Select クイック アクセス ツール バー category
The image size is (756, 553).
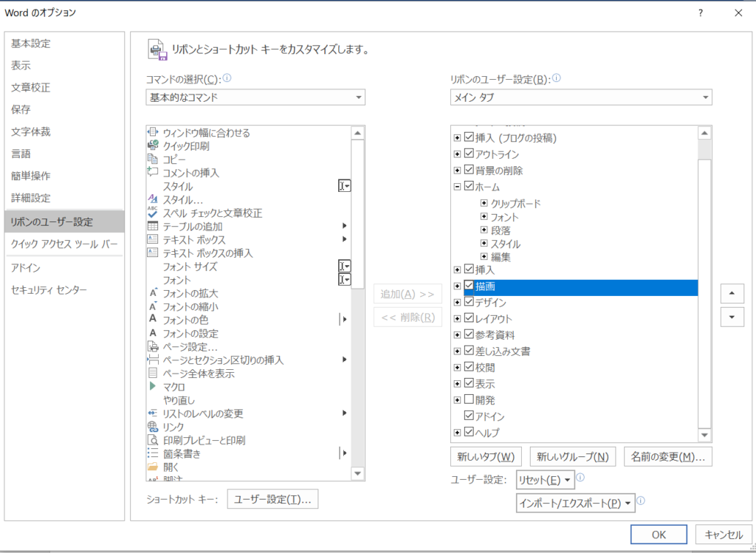pos(64,244)
